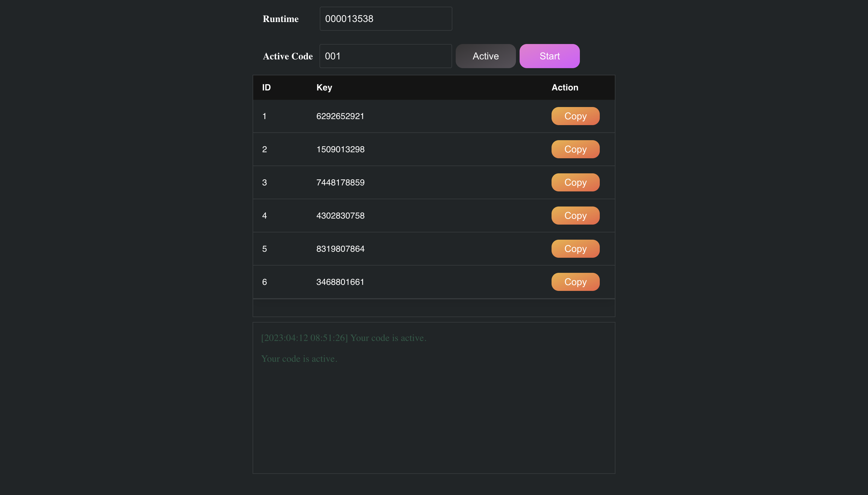Click the ID column header
This screenshot has width=868, height=495.
(266, 87)
